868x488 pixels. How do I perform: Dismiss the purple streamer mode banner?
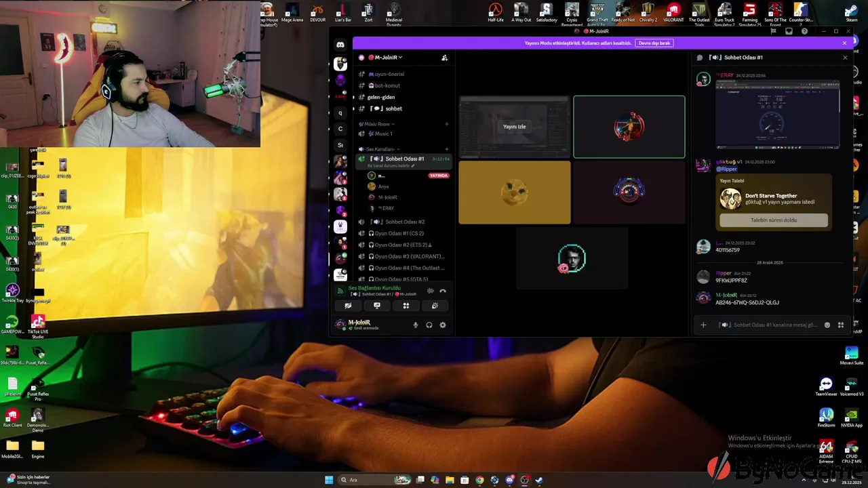pos(844,43)
